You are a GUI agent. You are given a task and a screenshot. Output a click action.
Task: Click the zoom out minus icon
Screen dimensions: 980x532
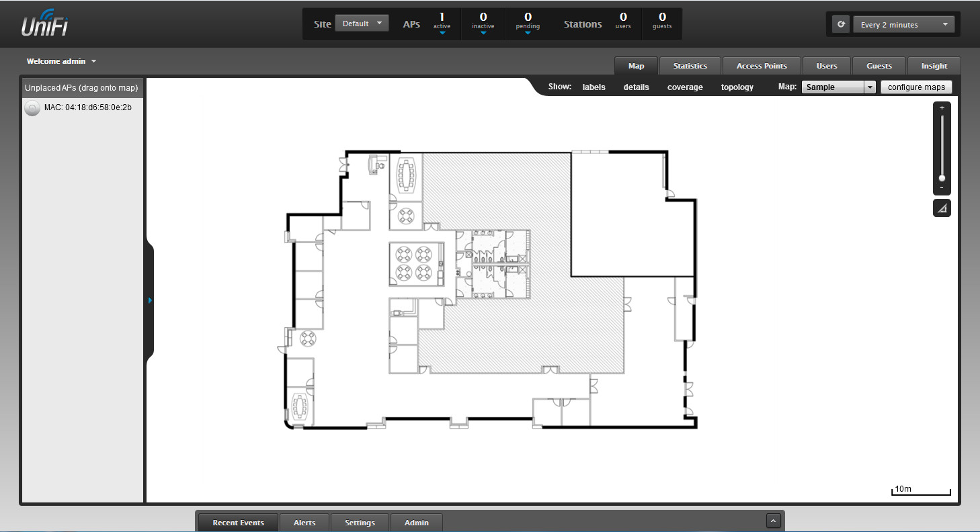942,188
